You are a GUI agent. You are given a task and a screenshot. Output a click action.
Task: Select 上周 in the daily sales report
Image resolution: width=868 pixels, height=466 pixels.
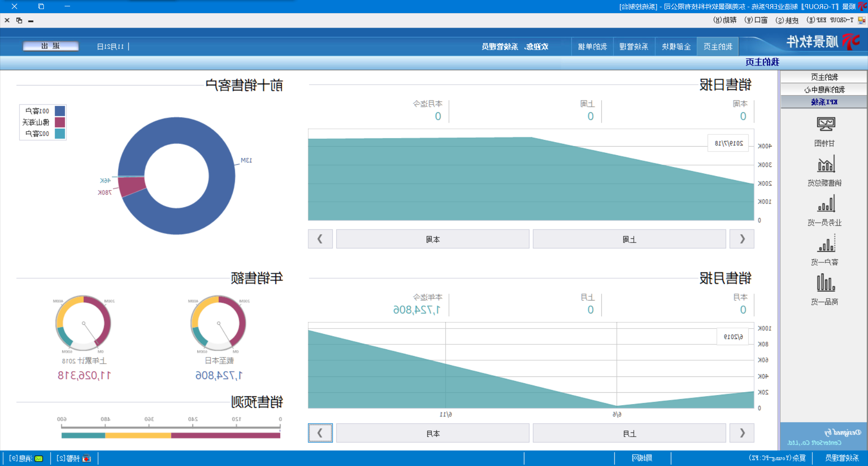point(629,239)
